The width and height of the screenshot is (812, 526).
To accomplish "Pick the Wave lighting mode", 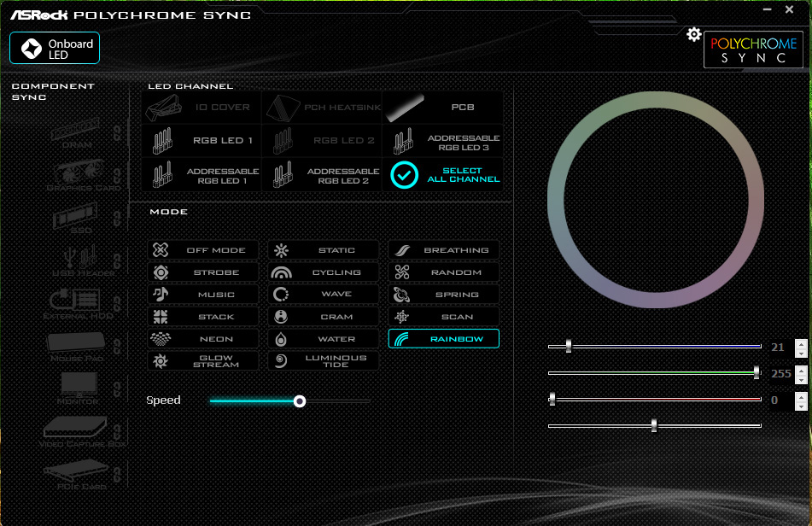I will click(x=323, y=295).
